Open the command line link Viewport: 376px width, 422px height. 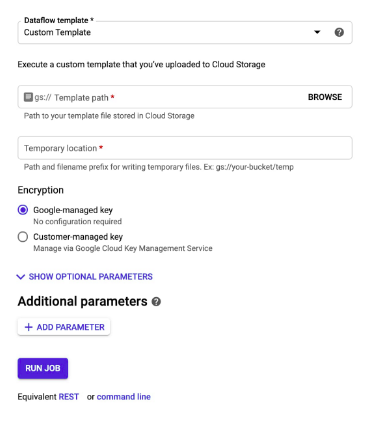tap(124, 397)
